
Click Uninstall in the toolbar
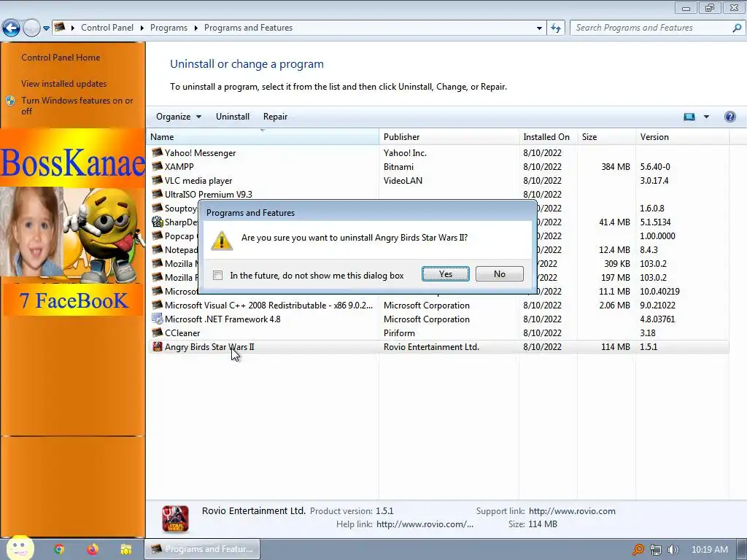(233, 117)
